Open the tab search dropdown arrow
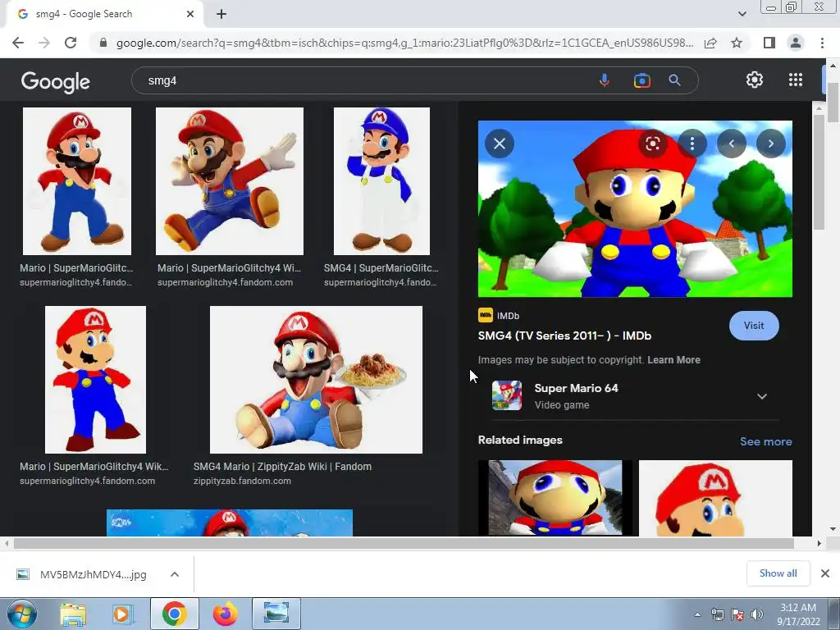Viewport: 840px width, 630px height. [x=742, y=14]
